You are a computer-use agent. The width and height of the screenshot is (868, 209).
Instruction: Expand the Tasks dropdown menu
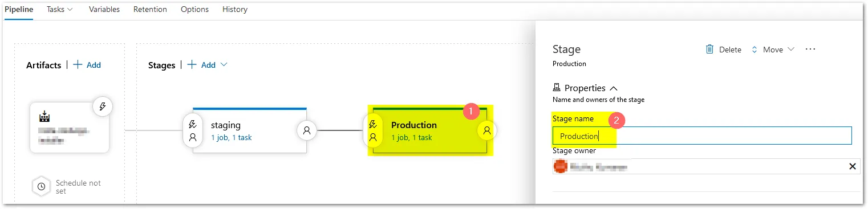60,9
